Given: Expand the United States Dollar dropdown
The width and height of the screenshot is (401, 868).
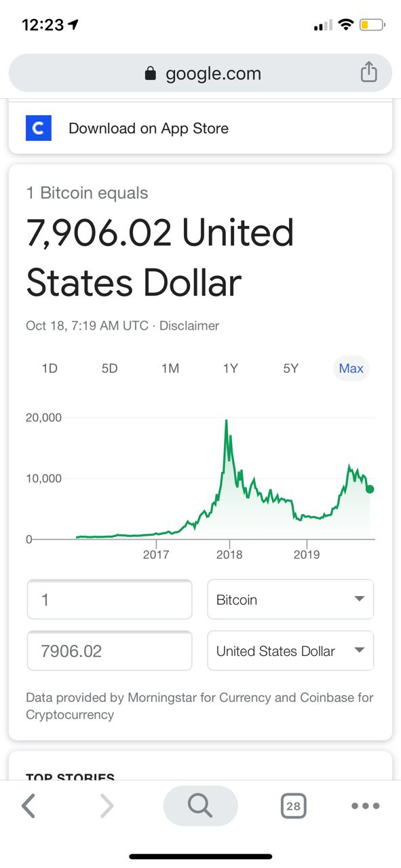Looking at the screenshot, I should coord(290,651).
